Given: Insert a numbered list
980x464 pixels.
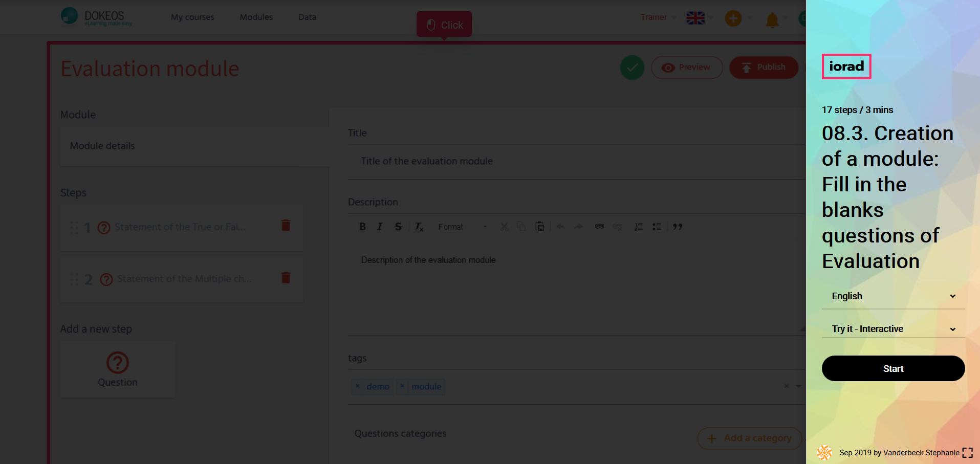Looking at the screenshot, I should tap(638, 227).
